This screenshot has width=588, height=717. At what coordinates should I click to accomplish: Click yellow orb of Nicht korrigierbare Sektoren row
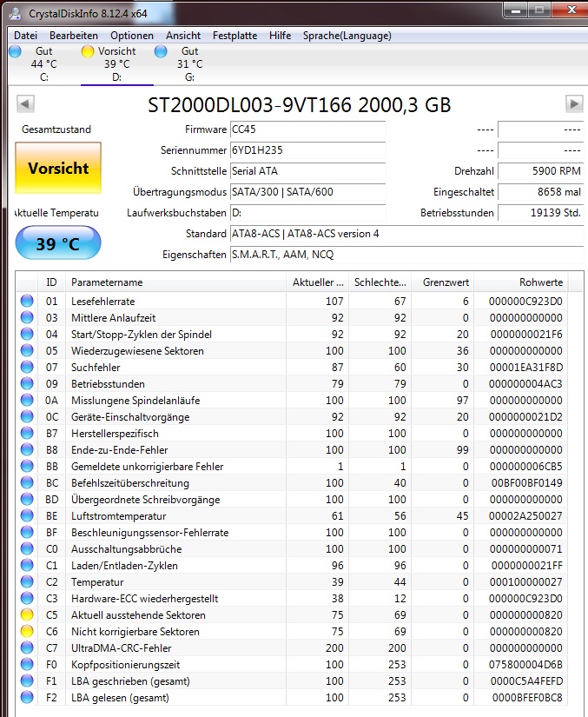[x=27, y=631]
